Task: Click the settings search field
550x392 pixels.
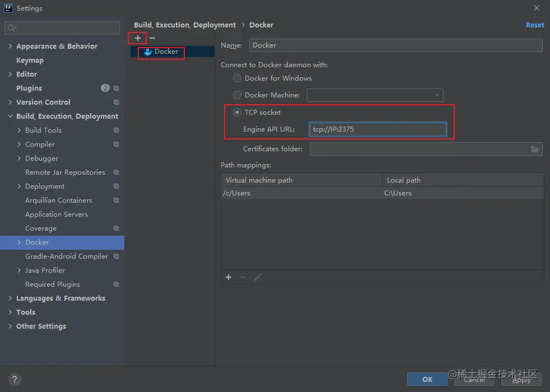Action: 62,28
